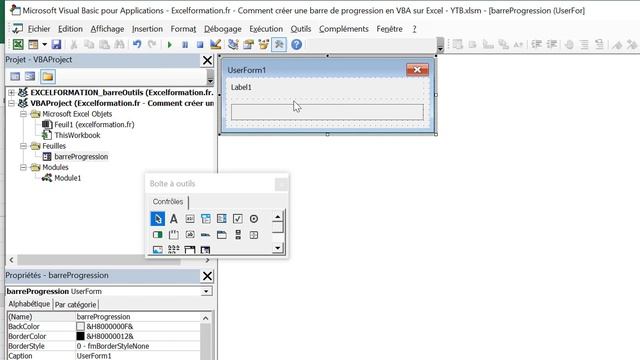
Task: Pick the SpinButton control in the toolbox
Action: coord(254,235)
